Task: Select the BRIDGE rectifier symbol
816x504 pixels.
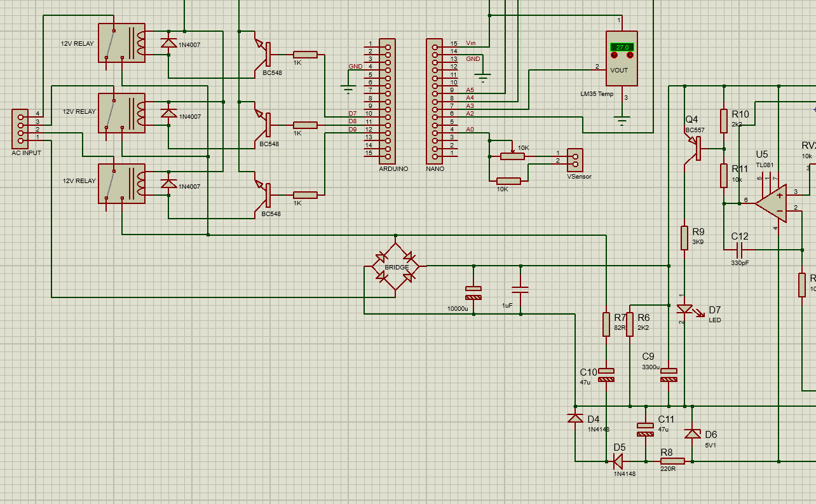Action: (x=395, y=266)
